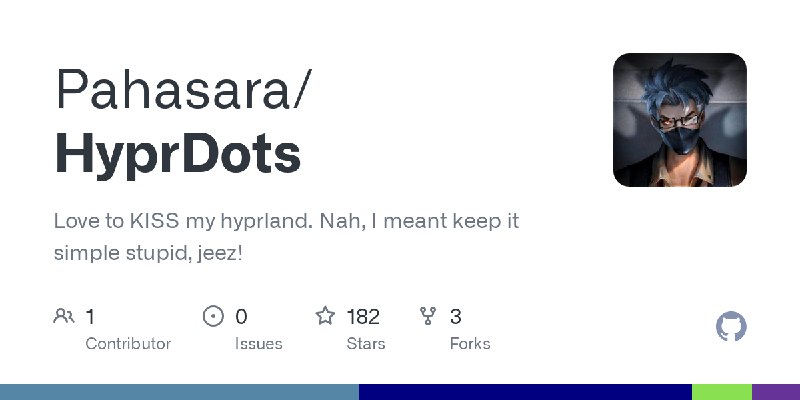Click the contributor count number 1
Viewport: 800px width, 400px height.
point(90,317)
